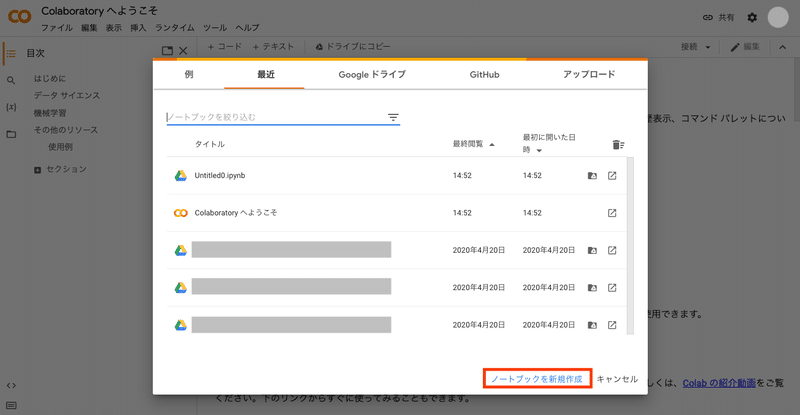Switch to the 例 tab

189,75
